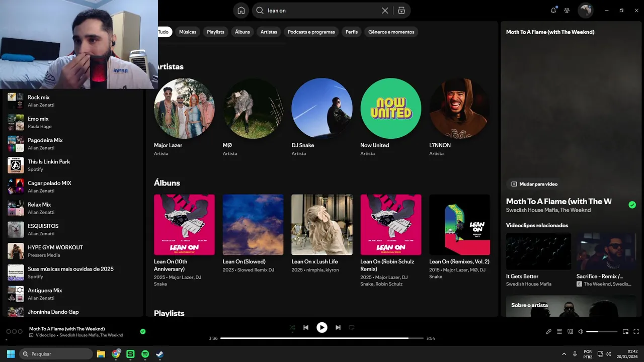Show lyrics with microphone icon
This screenshot has height=362, width=644.
coord(549,332)
